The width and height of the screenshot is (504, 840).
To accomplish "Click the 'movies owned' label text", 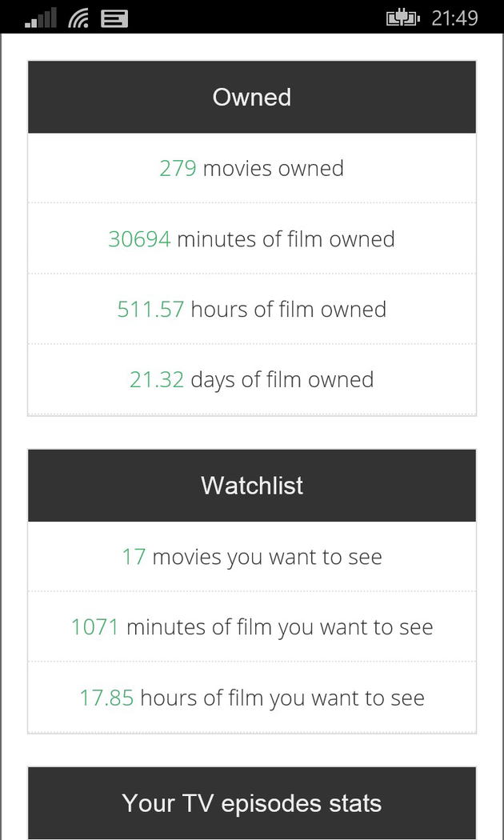I will 273,168.
